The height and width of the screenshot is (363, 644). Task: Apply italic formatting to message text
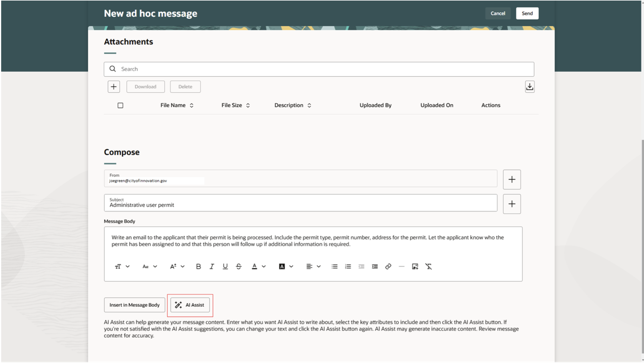pos(212,266)
